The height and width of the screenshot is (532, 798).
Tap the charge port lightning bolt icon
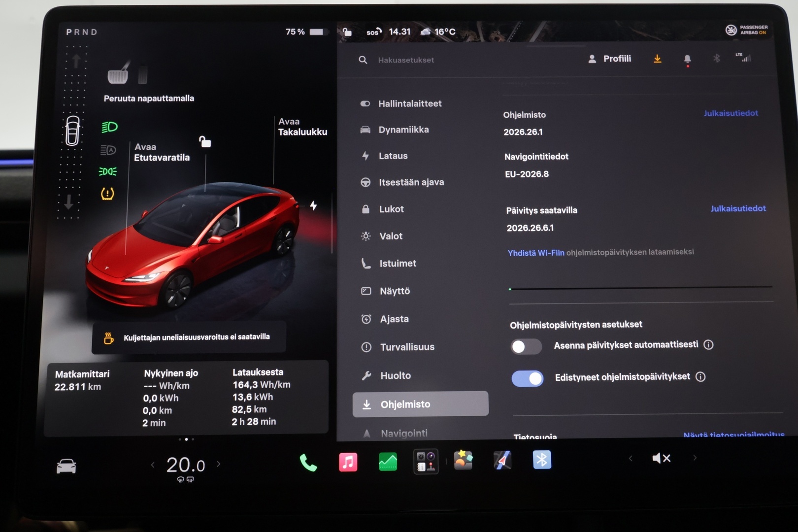(x=313, y=205)
